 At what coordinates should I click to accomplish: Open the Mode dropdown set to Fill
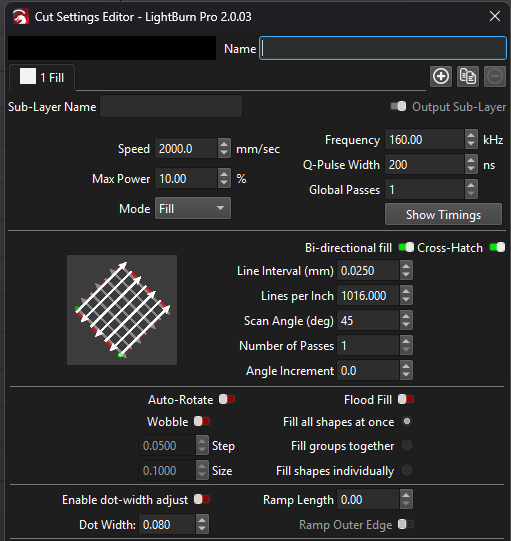tap(193, 208)
